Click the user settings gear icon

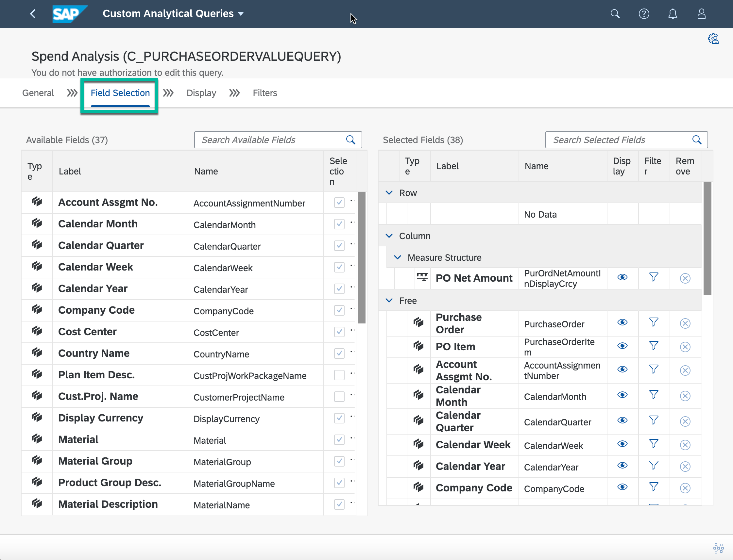[x=713, y=39]
